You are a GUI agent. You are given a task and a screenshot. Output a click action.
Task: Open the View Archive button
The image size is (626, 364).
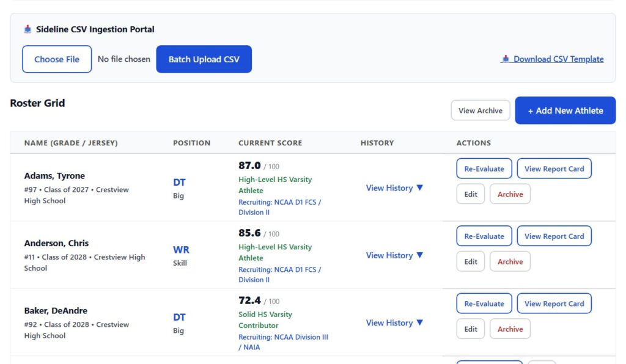point(481,111)
